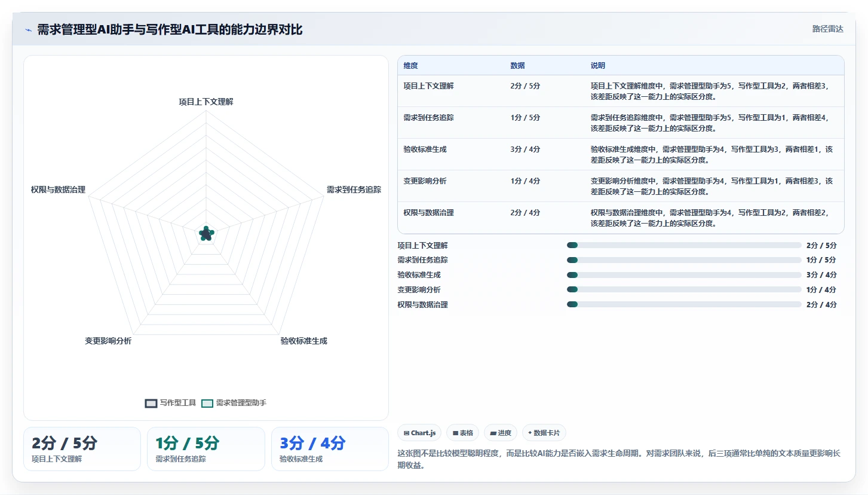Click 需求到任务追踪 axis label on radar chart
Screen dimensions: 868x495
tap(354, 190)
